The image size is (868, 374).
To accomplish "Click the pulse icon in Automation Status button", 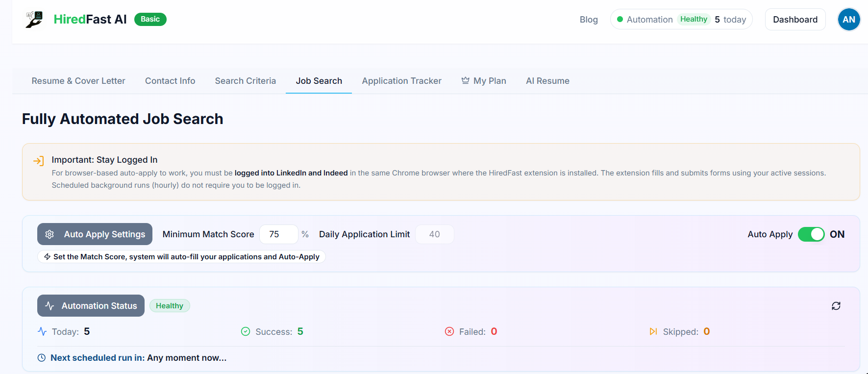I will tap(50, 306).
